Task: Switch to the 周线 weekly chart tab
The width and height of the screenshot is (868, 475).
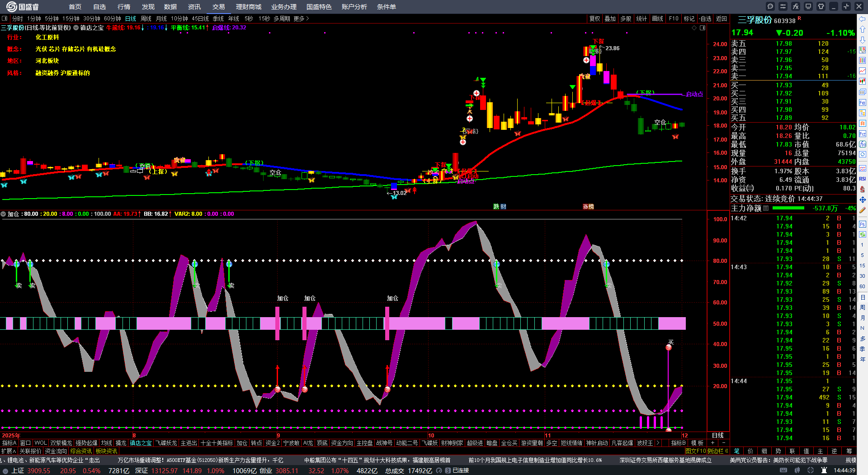Action: tap(146, 19)
